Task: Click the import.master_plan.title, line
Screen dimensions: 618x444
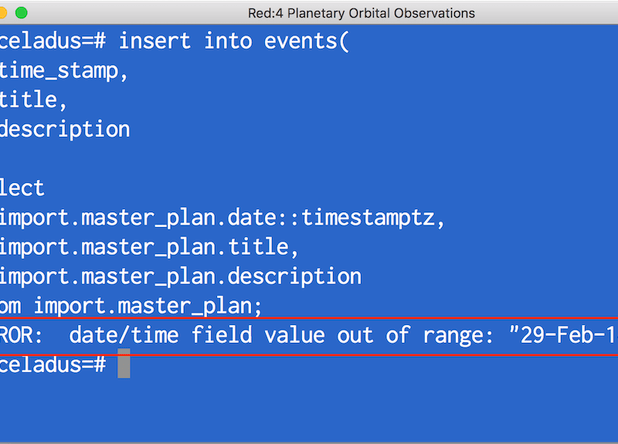Action: [x=149, y=248]
